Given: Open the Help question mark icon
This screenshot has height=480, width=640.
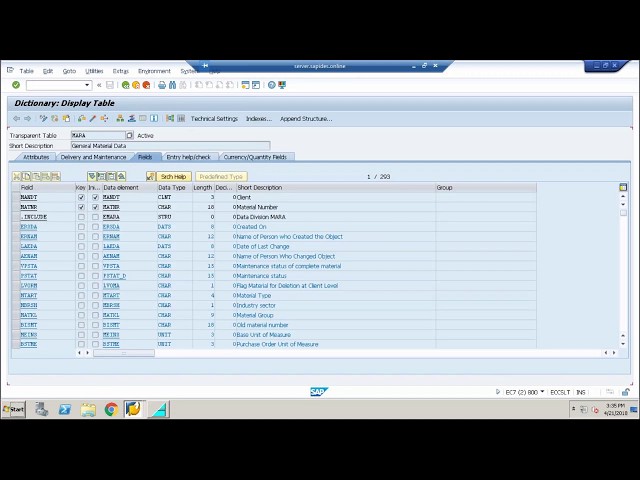Looking at the screenshot, I should tap(271, 85).
